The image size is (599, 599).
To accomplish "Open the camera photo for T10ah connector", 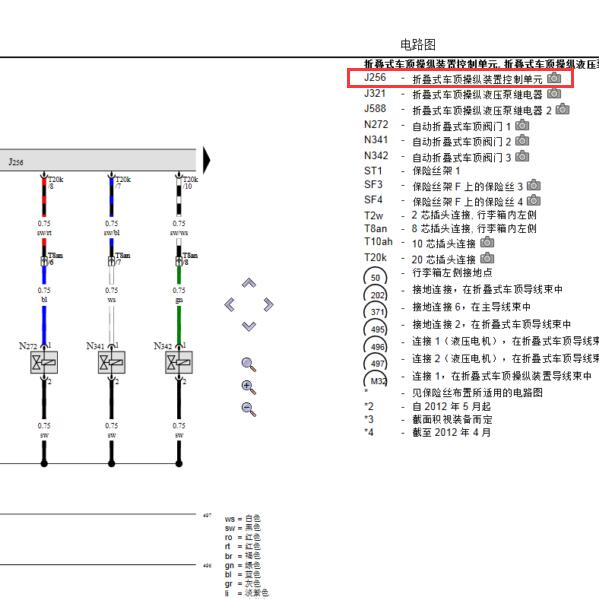I will (487, 242).
